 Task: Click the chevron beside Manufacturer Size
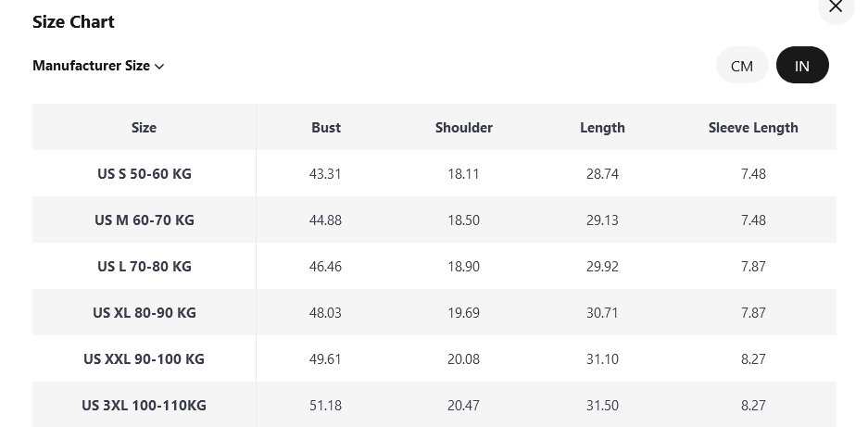point(159,67)
